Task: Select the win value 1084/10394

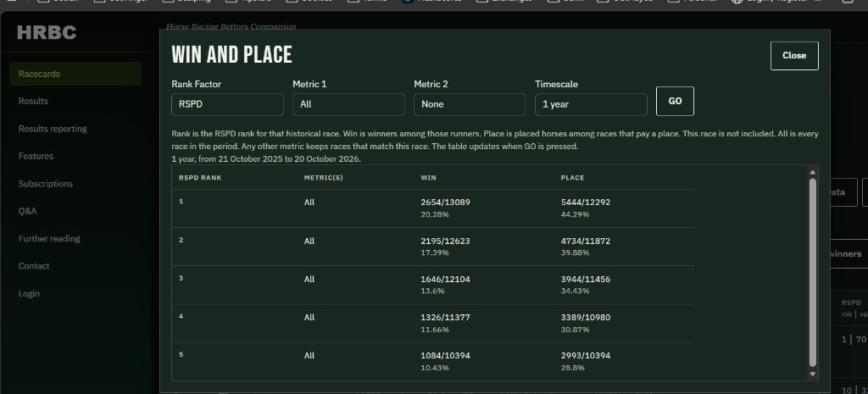Action: [x=445, y=356]
